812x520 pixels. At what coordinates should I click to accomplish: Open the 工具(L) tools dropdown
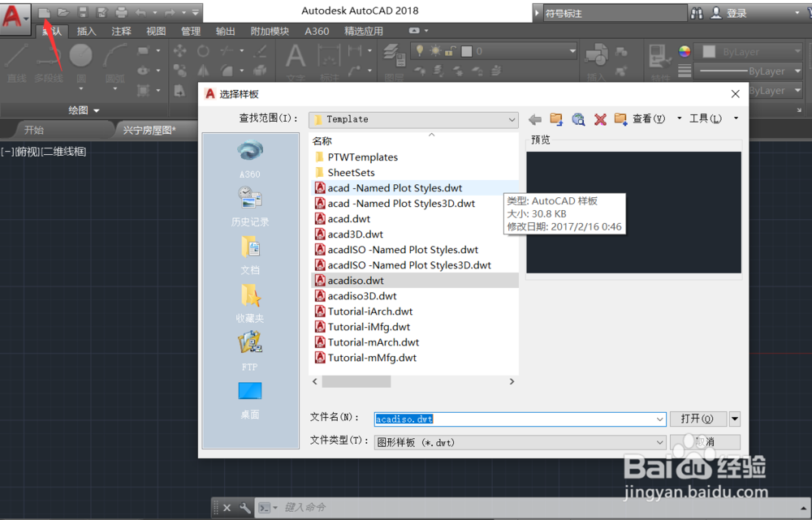736,119
